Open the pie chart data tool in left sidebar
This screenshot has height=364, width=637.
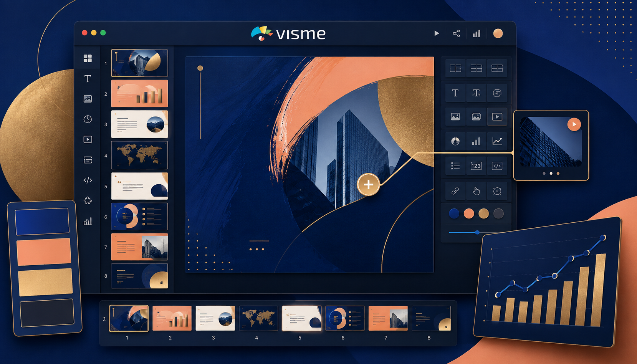88,119
